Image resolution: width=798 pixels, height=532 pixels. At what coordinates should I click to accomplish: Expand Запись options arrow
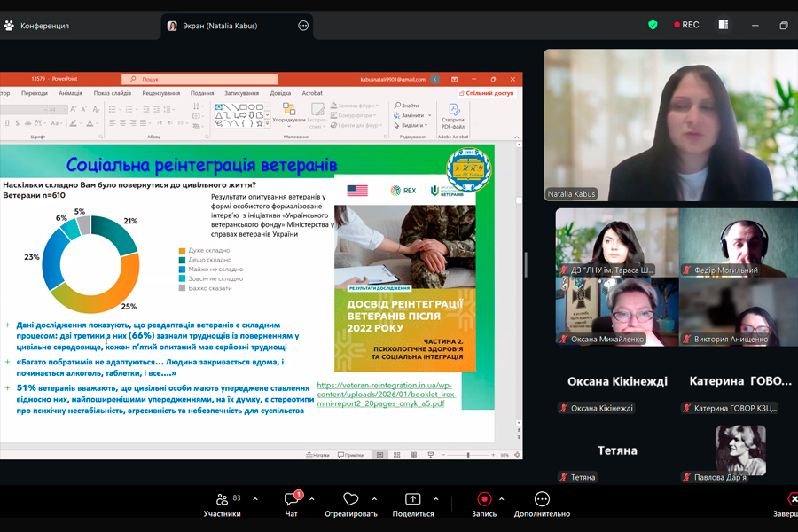point(501,499)
